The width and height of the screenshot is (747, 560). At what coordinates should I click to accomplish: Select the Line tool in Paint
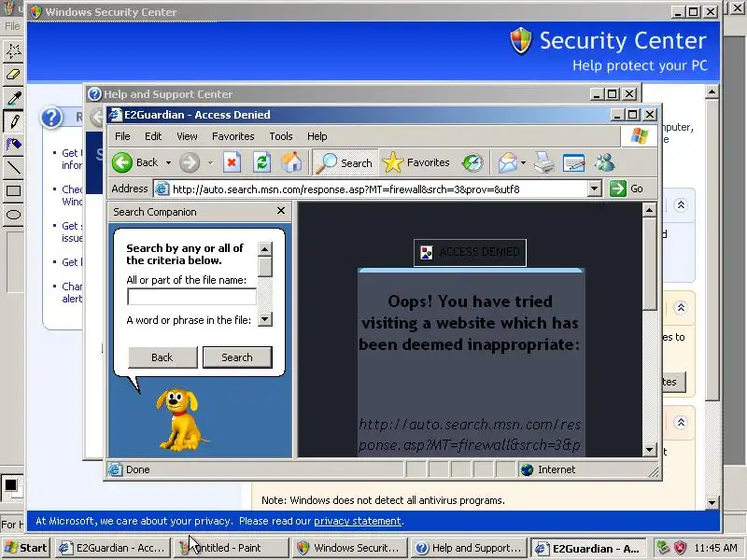(x=13, y=168)
